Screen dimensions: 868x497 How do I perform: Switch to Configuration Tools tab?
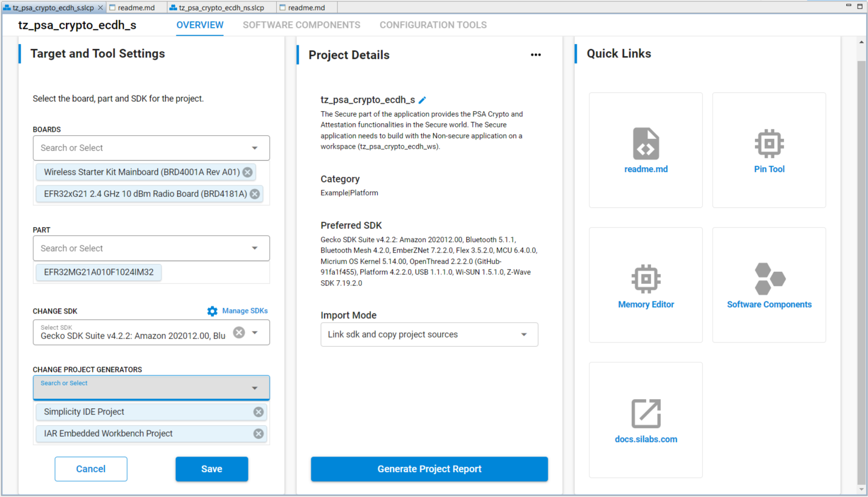tap(433, 25)
